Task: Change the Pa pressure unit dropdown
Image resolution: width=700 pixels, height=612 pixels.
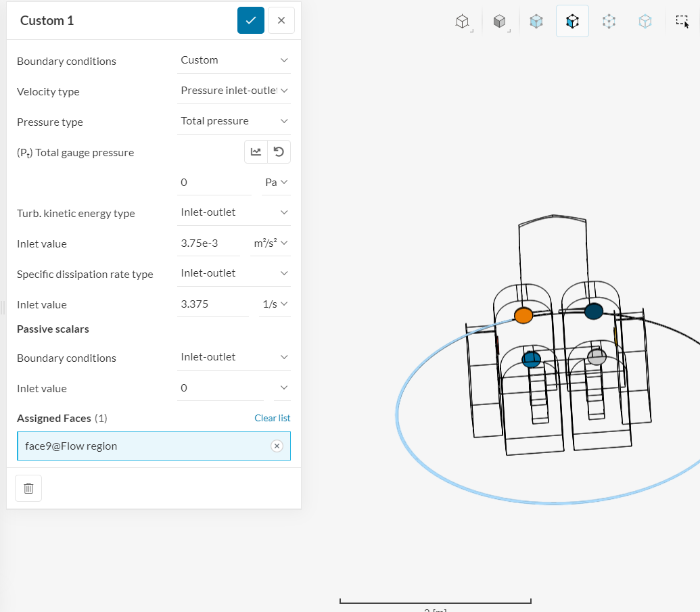Action: (x=276, y=183)
